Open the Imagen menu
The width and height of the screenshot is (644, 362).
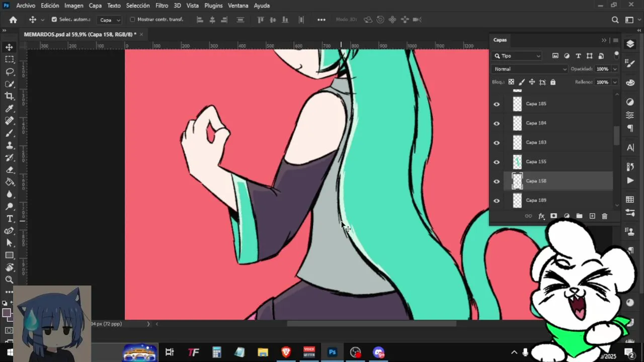coord(74,6)
